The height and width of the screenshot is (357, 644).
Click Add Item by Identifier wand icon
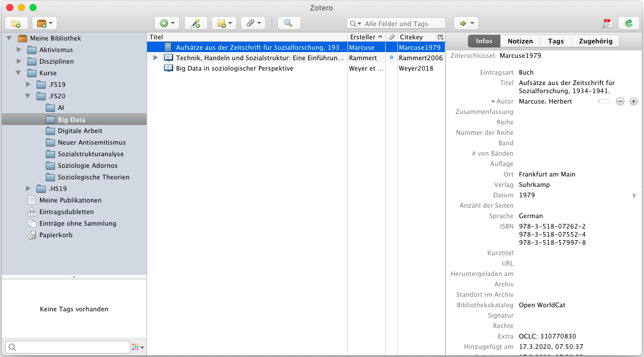pyautogui.click(x=196, y=23)
